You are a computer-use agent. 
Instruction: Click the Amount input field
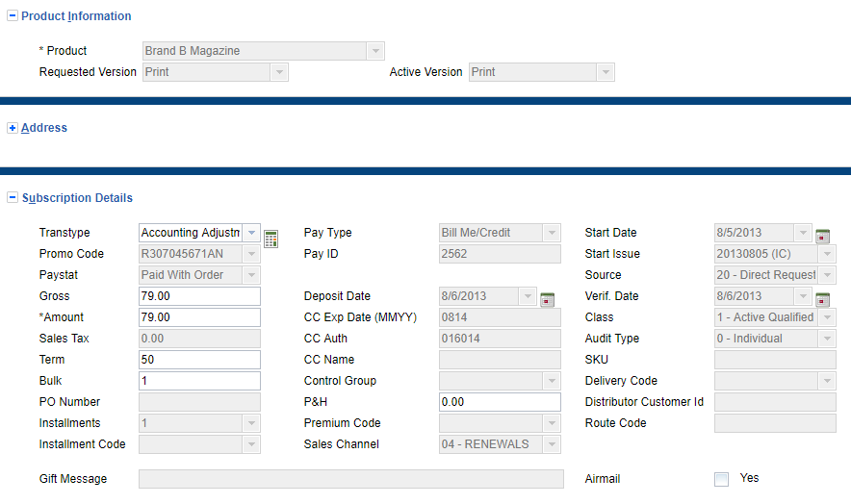pos(199,317)
